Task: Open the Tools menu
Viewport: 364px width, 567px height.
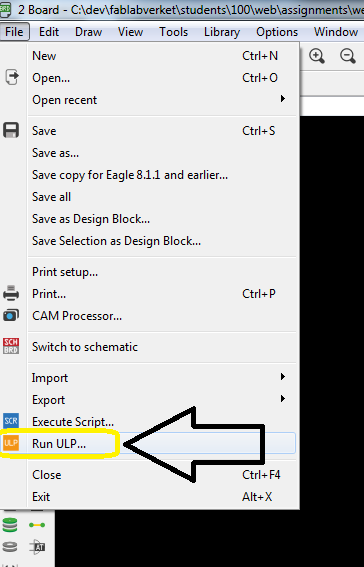Action: point(174,32)
